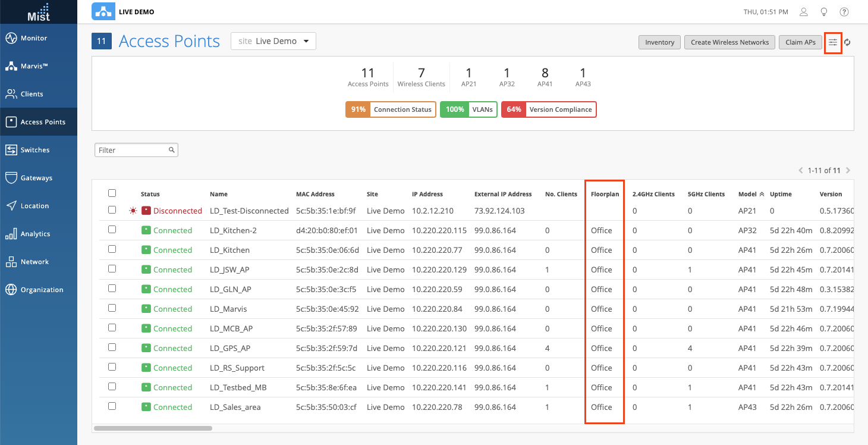The width and height of the screenshot is (868, 445).
Task: Open the user account icon
Action: pyautogui.click(x=804, y=12)
